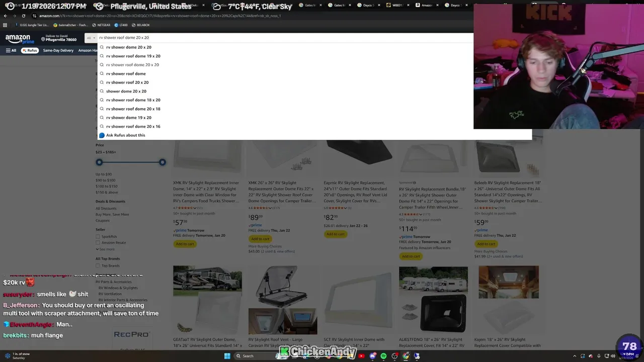Click Ask Rufus about this
The width and height of the screenshot is (644, 362).
(125, 135)
